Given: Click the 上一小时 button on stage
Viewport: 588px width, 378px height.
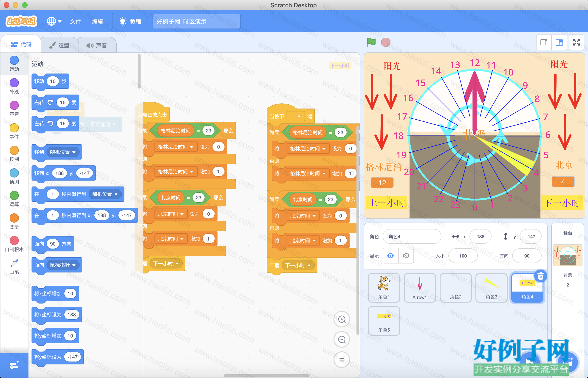Looking at the screenshot, I should tap(387, 203).
